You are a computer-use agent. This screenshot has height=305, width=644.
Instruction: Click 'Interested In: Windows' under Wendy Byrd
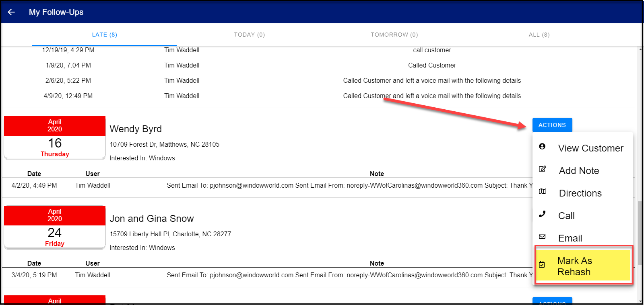pyautogui.click(x=142, y=158)
